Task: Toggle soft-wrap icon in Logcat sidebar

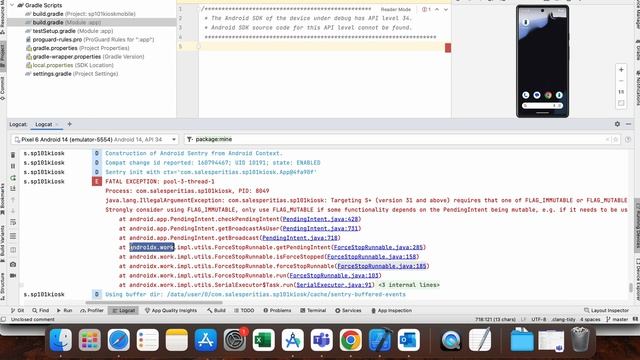Action: pyautogui.click(x=13, y=222)
